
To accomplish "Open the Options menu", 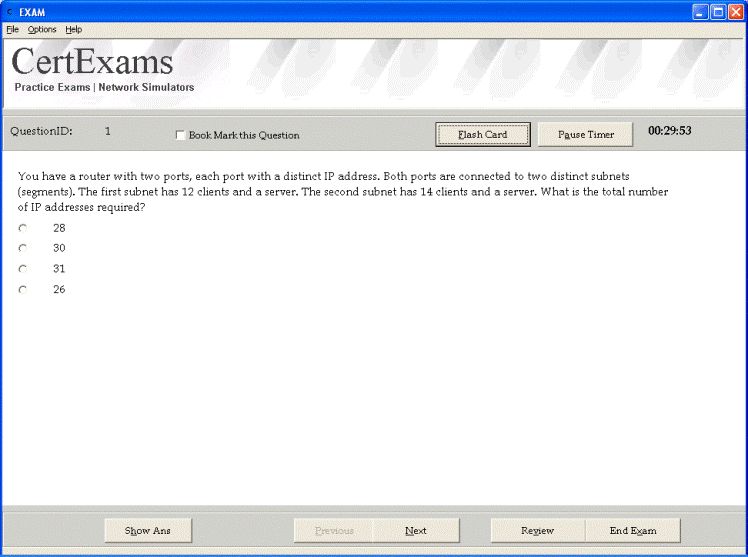I will (42, 30).
